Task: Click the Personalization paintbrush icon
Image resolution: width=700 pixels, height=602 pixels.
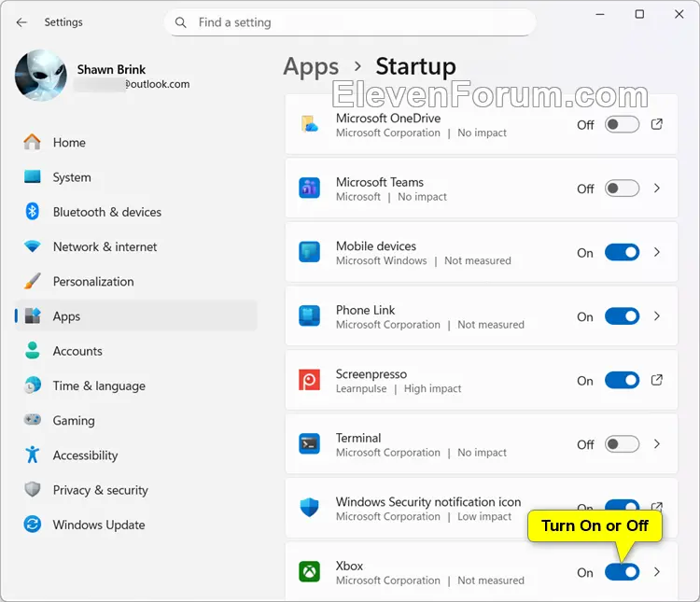Action: pos(32,281)
